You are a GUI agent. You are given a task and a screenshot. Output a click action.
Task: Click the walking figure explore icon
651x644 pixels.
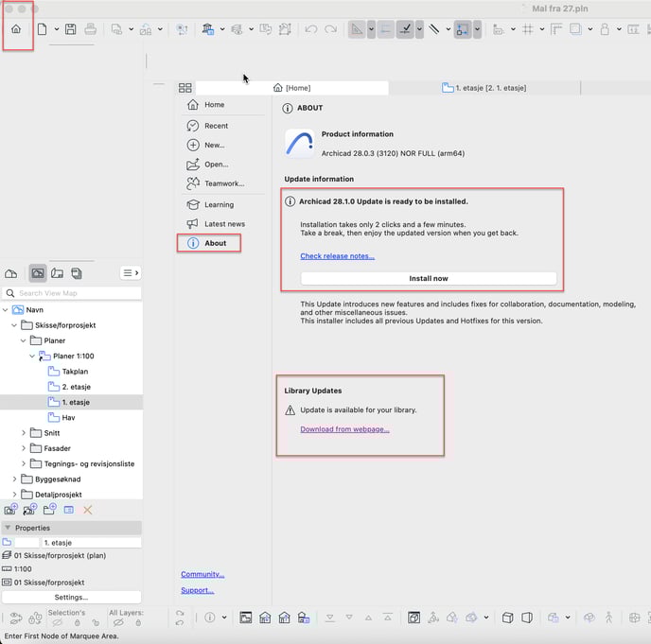tap(609, 618)
